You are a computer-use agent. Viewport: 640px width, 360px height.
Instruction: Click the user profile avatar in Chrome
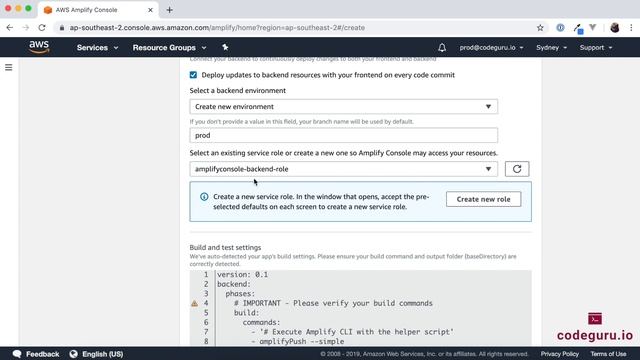point(615,28)
